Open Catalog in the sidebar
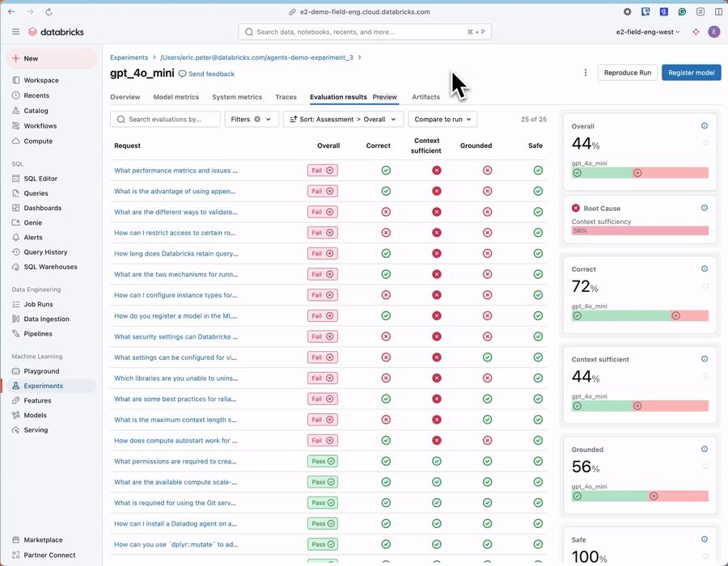The height and width of the screenshot is (566, 728). coord(36,111)
